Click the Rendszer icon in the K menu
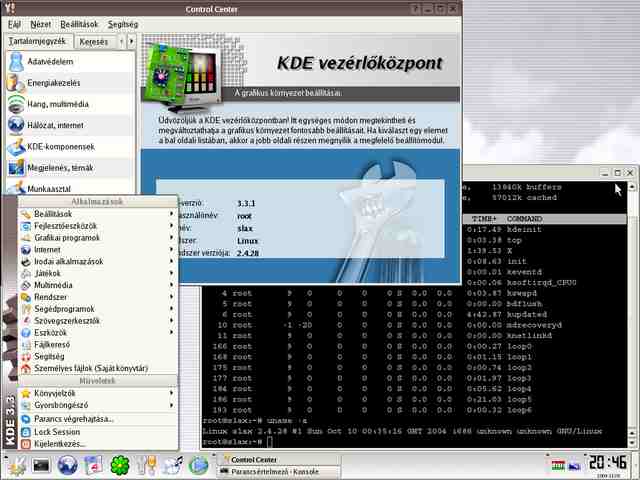This screenshot has width=640, height=480. click(26, 297)
